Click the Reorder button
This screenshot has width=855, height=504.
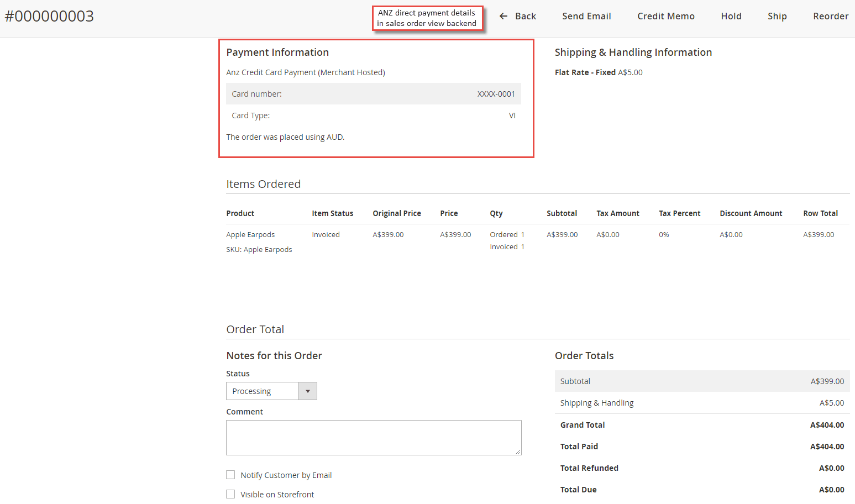[x=830, y=16]
